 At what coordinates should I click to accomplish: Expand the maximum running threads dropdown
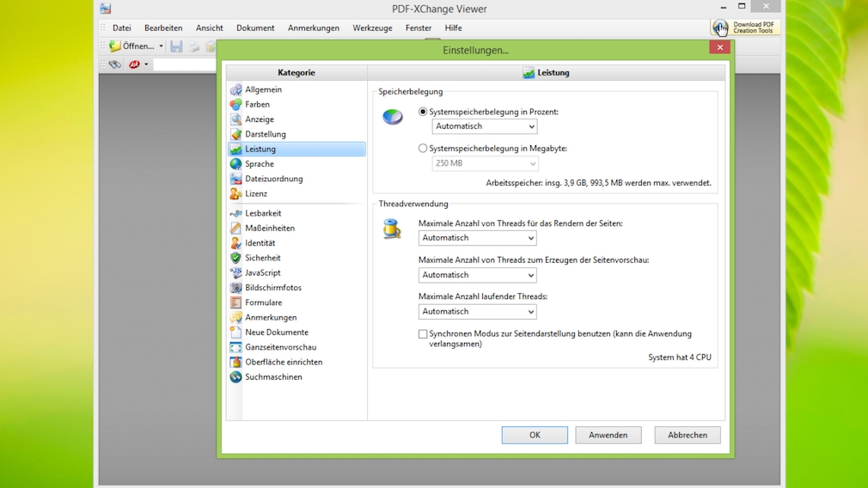[477, 312]
